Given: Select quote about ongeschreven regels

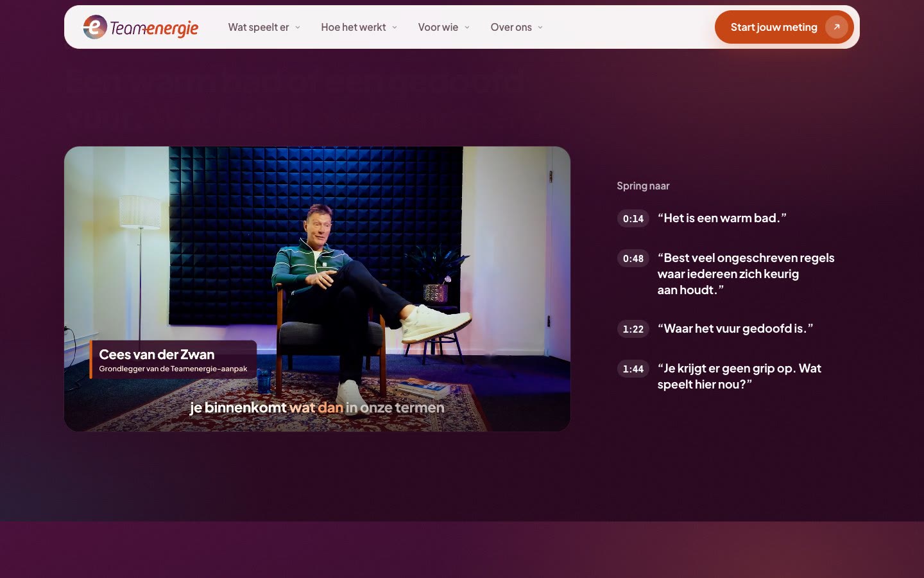Looking at the screenshot, I should click(x=746, y=274).
